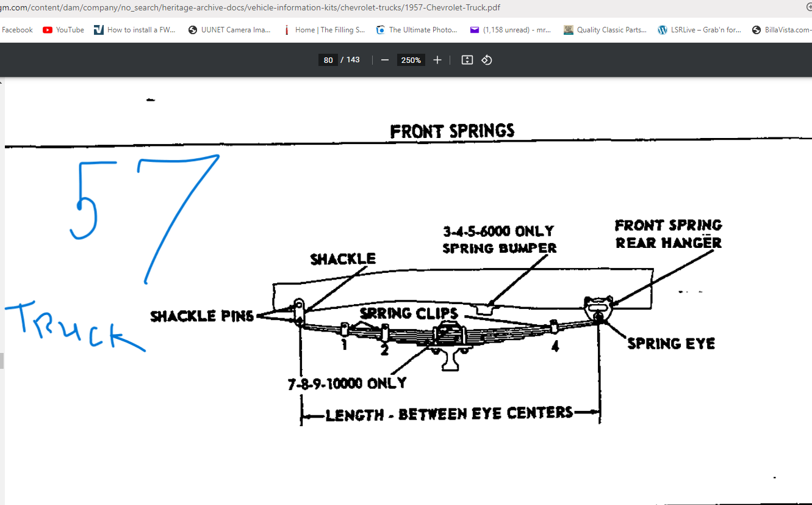This screenshot has width=812, height=505.
Task: Open BillaVista.com bookmark
Action: pos(781,30)
